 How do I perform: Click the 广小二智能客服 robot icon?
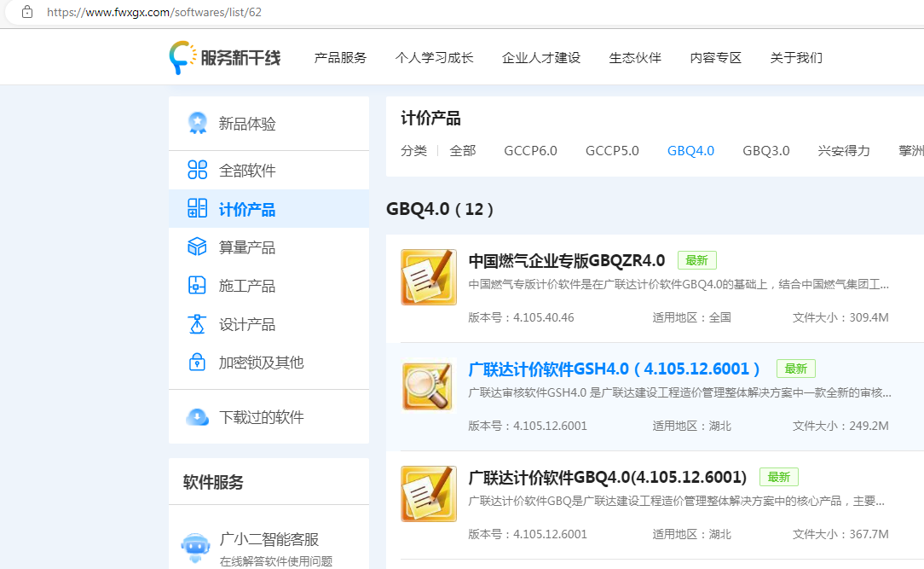pos(196,548)
